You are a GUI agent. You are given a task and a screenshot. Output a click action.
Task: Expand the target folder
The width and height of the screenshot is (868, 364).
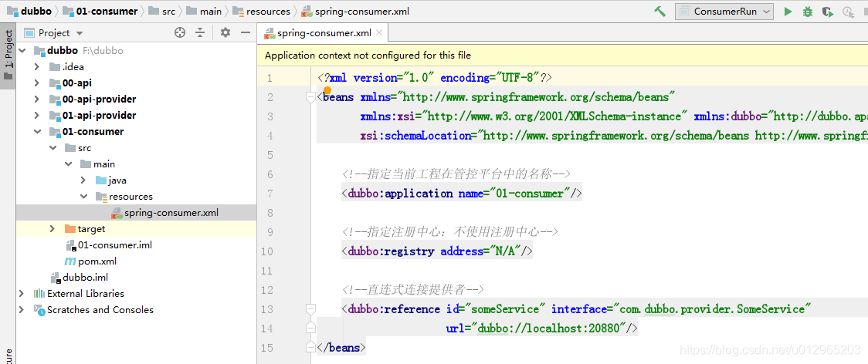(x=53, y=228)
